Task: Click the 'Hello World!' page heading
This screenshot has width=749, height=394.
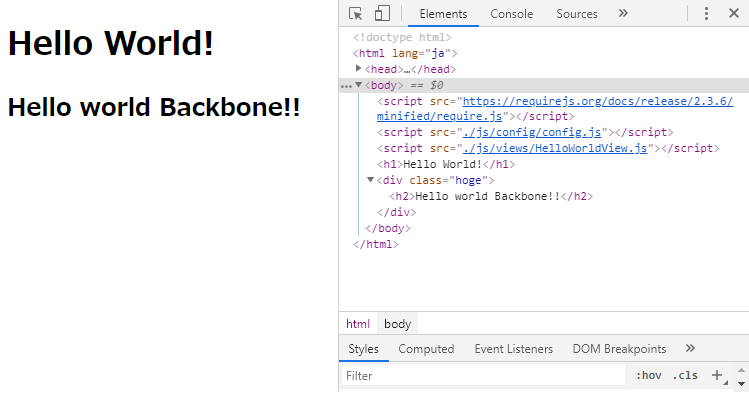Action: click(111, 43)
